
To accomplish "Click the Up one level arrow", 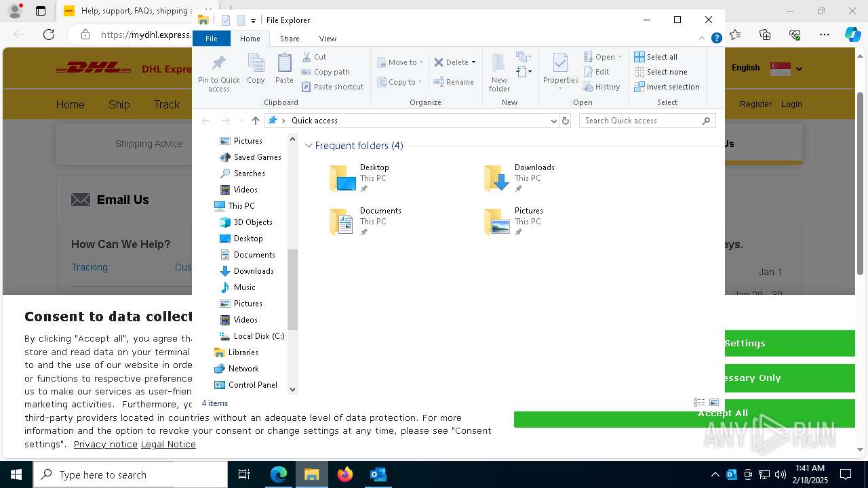I will pos(256,121).
